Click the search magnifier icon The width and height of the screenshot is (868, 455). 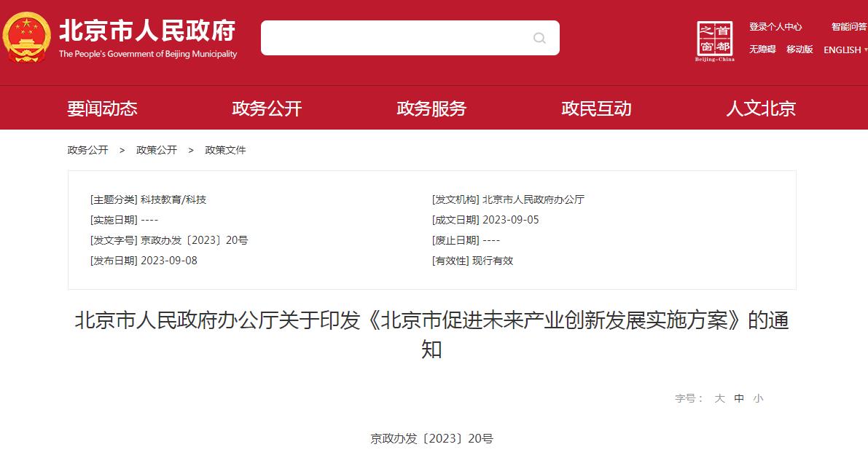coord(539,38)
